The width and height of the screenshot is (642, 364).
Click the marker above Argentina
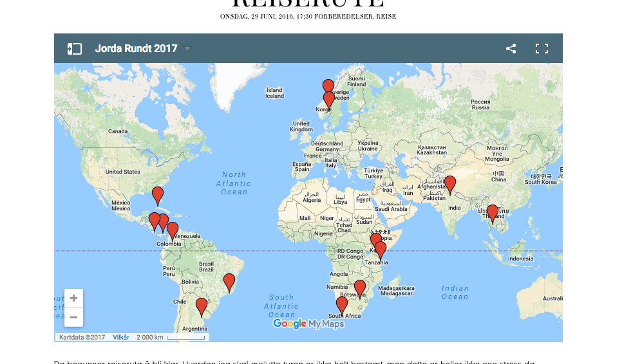tap(202, 305)
